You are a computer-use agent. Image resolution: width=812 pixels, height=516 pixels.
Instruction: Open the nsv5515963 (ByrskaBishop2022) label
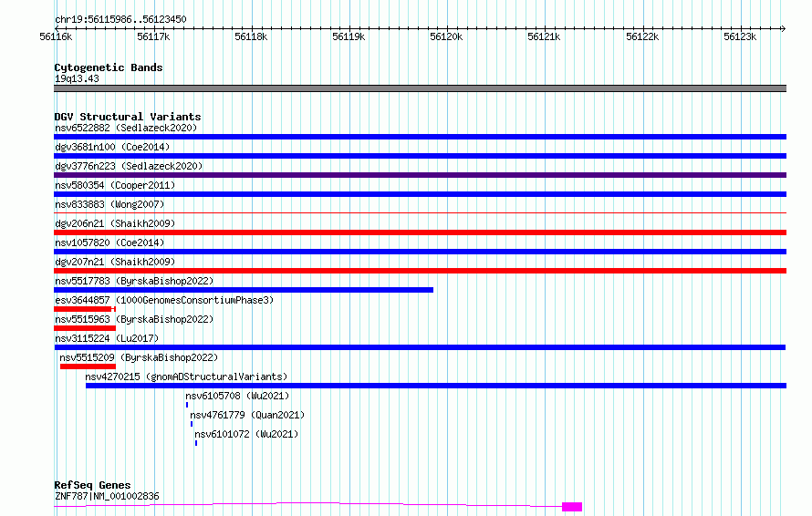(x=134, y=319)
